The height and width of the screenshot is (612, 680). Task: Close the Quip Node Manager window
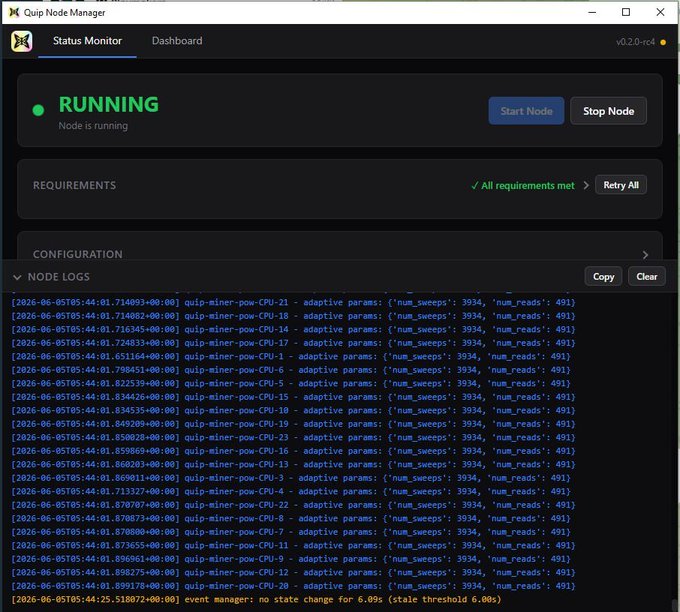660,12
